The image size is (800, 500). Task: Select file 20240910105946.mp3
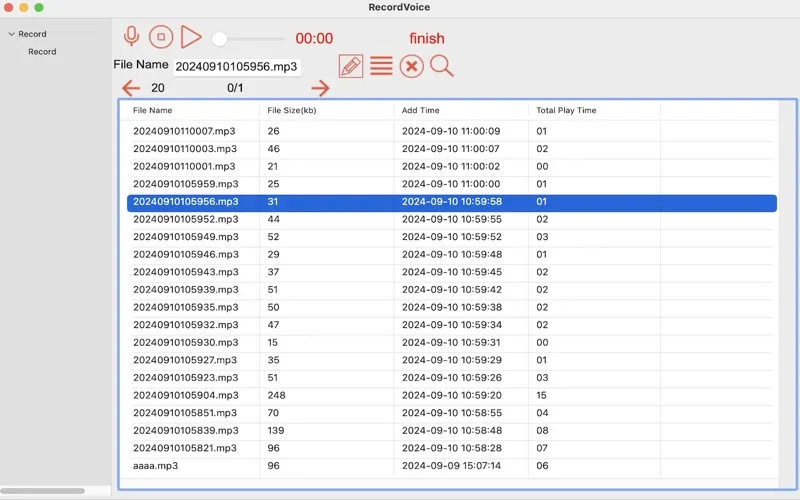(186, 255)
